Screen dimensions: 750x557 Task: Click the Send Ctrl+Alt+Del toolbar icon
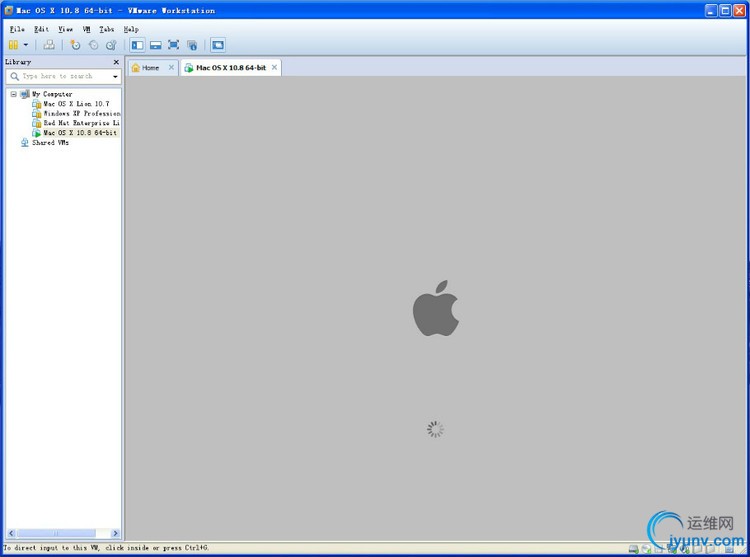click(x=49, y=45)
